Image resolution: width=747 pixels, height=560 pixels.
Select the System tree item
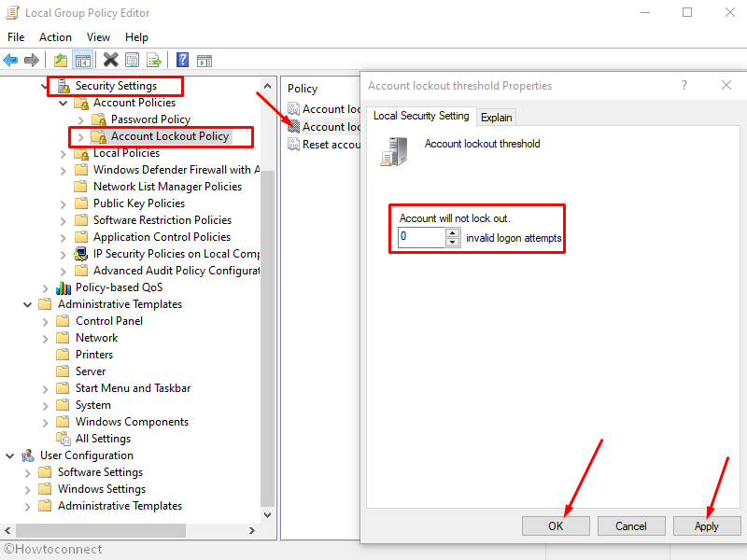tap(92, 405)
